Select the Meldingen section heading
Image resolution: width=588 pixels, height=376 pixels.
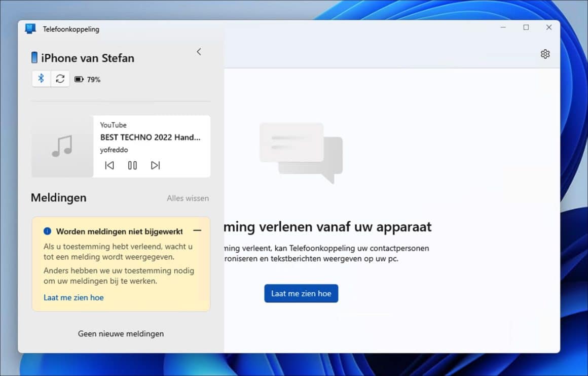pos(58,198)
